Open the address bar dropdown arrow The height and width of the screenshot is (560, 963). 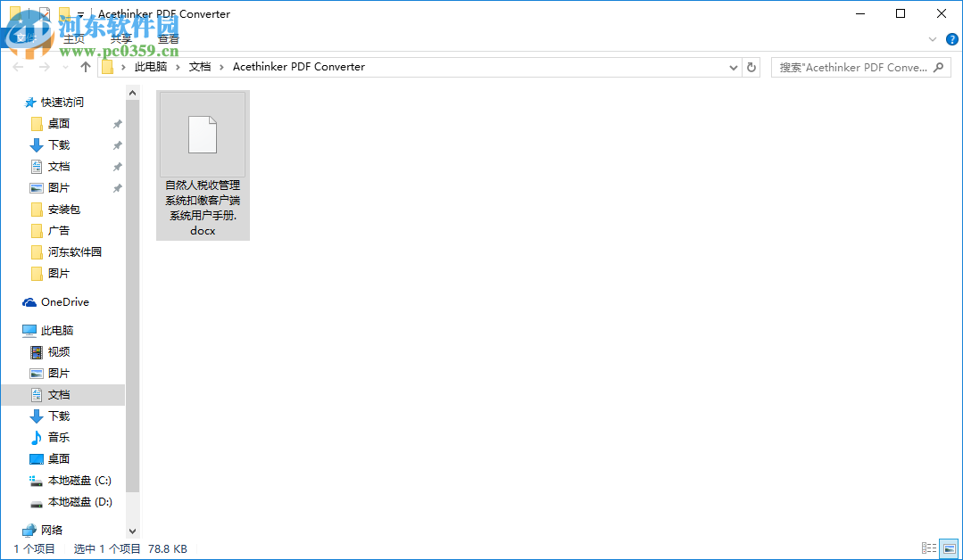click(733, 67)
